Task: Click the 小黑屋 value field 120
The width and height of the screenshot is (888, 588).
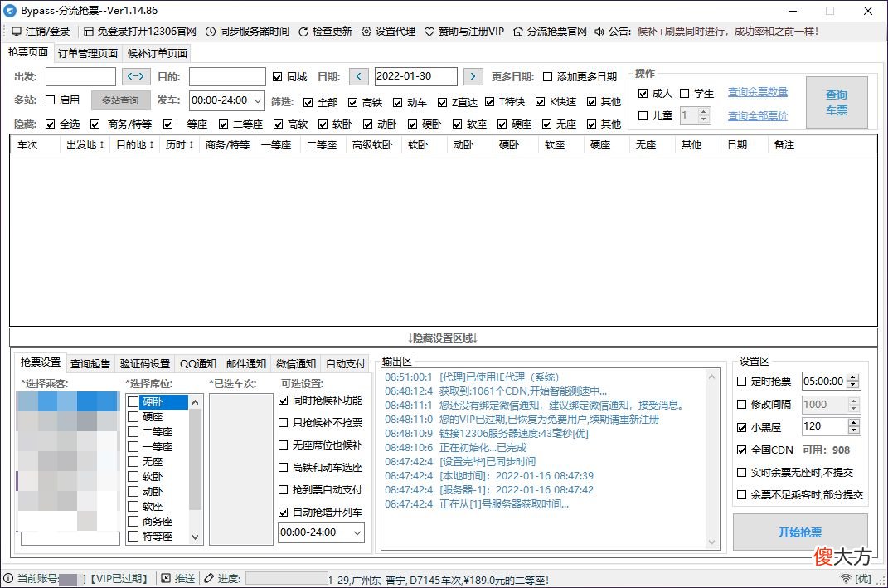Action: point(824,426)
